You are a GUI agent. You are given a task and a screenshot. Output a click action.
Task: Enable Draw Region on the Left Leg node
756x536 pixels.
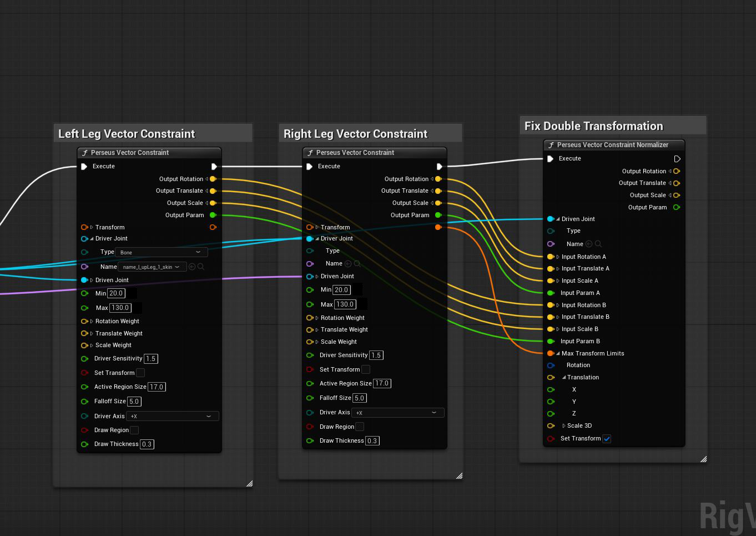(x=134, y=430)
